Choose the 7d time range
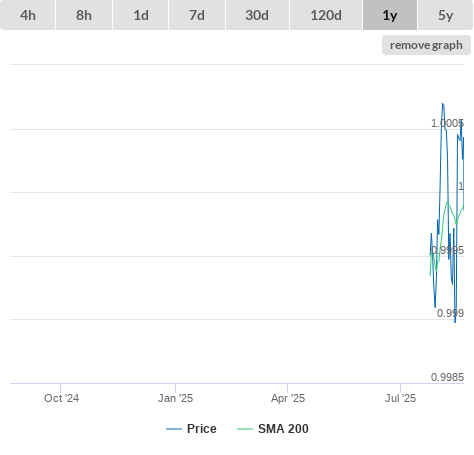This screenshot has height=455, width=474. click(197, 15)
